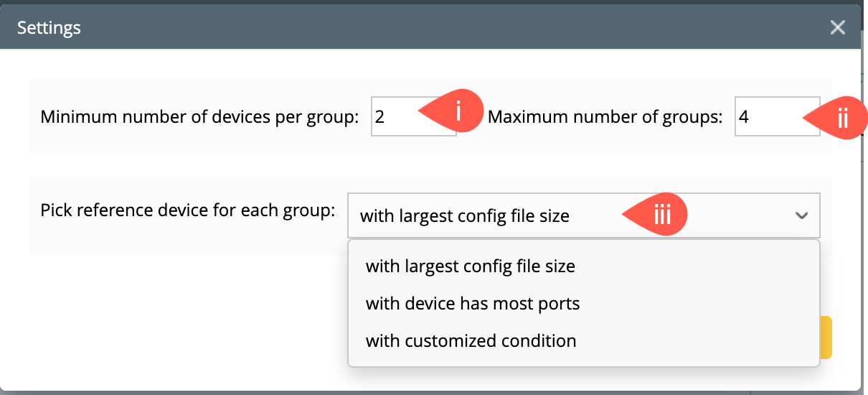Pick 'with customized condition' option
868x395 pixels.
471,340
